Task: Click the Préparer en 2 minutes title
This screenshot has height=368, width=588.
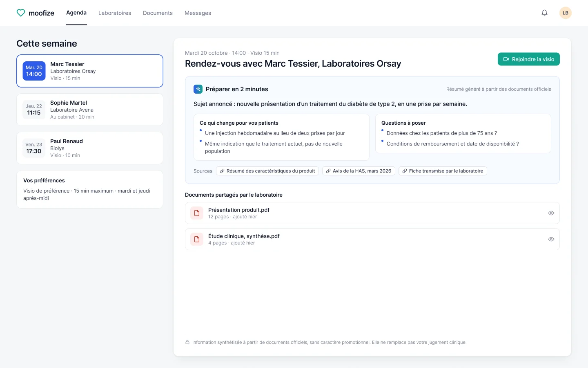Action: [237, 89]
